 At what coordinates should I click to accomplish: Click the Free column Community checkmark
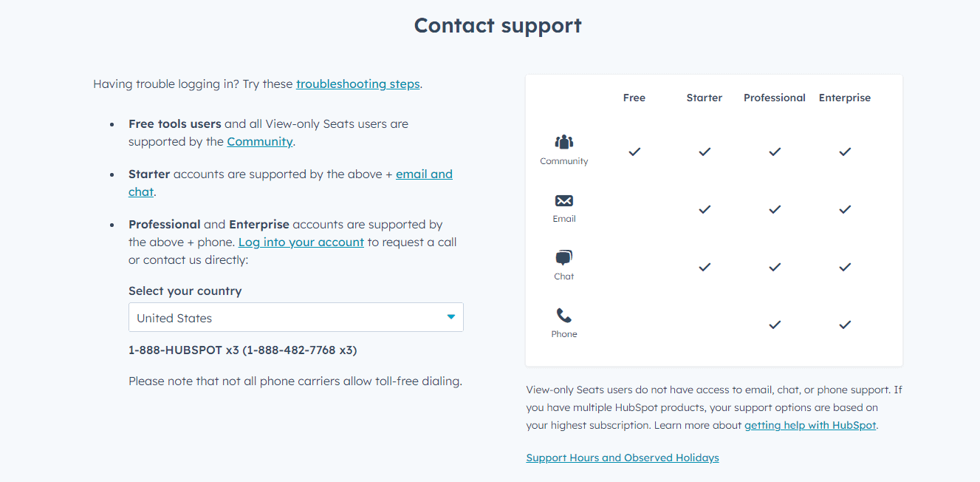click(634, 152)
